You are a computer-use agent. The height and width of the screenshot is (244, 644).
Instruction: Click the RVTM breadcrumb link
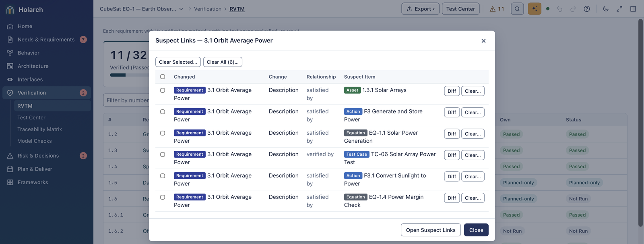point(237,9)
